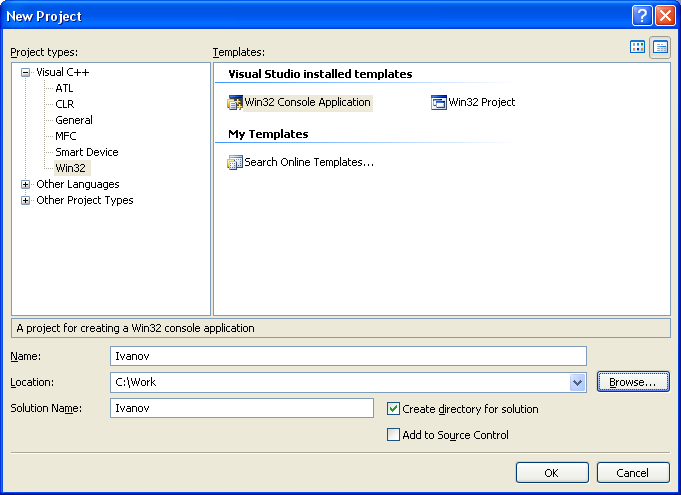This screenshot has width=681, height=495.
Task: Close the New Project dialog
Action: (665, 16)
